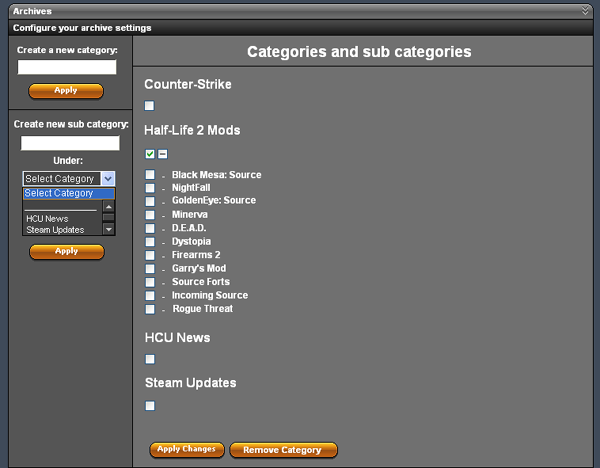600x468 pixels.
Task: Select the GoldenEye: Source checkbox
Action: click(150, 201)
